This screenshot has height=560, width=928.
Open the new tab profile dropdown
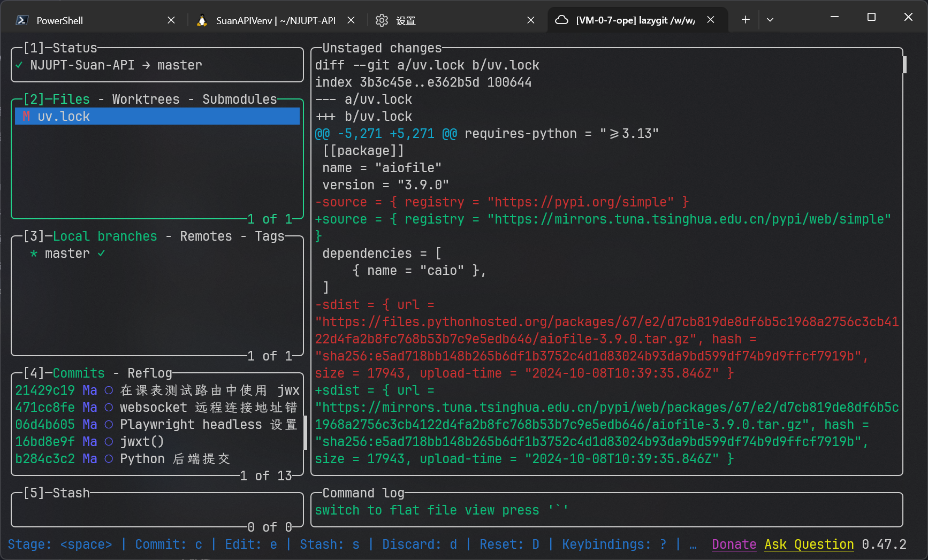coord(770,20)
